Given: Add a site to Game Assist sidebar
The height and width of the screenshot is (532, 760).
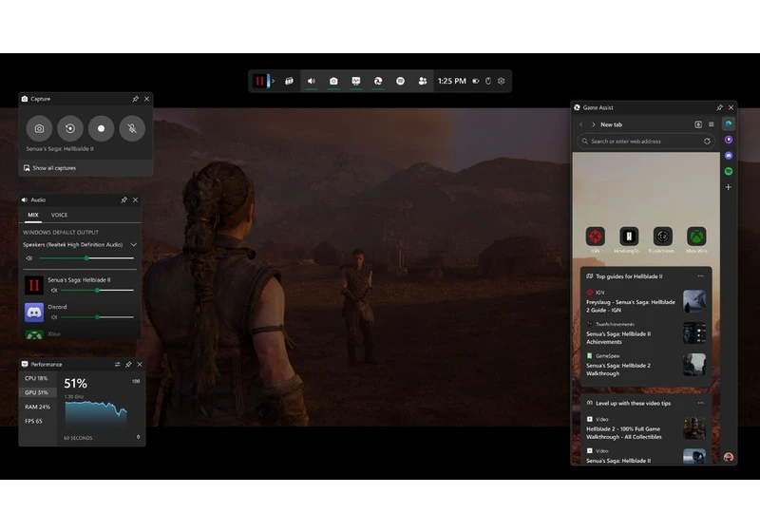Looking at the screenshot, I should point(729,187).
